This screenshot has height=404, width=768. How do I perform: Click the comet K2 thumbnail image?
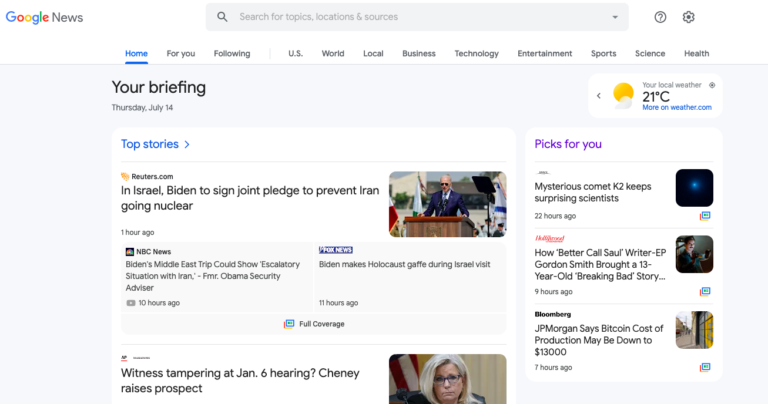[x=694, y=188]
